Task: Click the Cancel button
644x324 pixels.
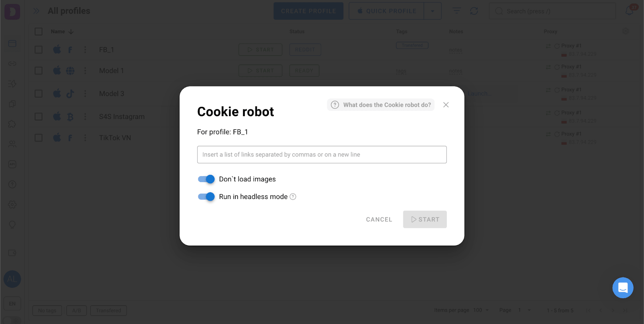Action: tap(379, 219)
